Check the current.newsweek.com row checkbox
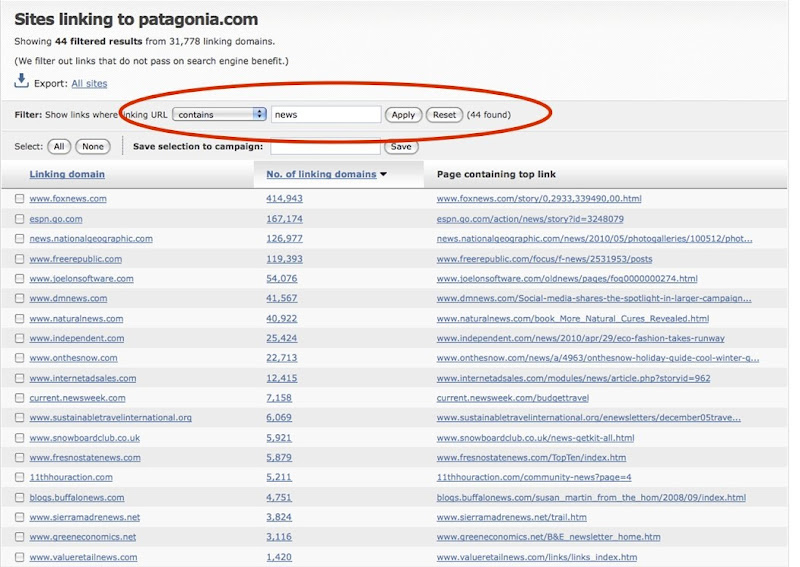Image resolution: width=800 pixels, height=567 pixels. tap(19, 398)
